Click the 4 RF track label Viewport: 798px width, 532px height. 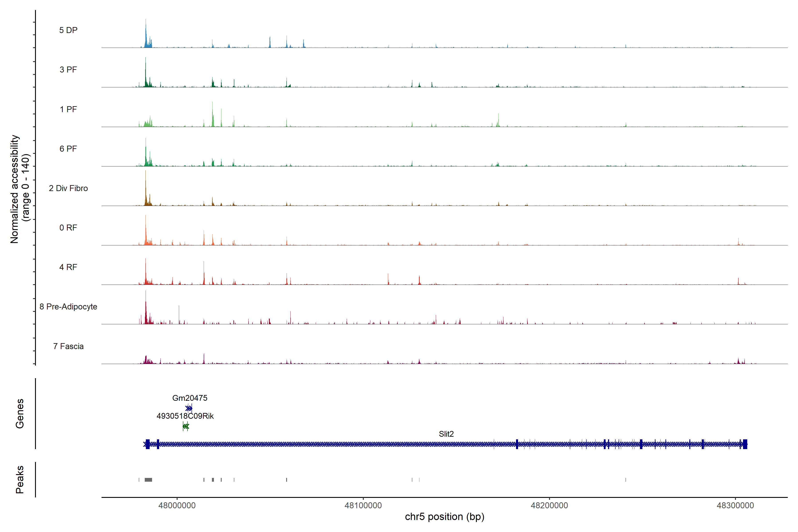tap(68, 267)
